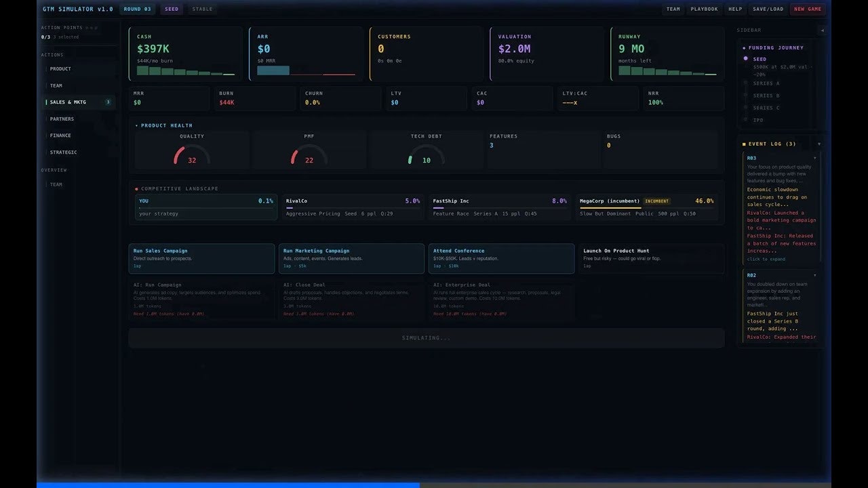Collapse event R02 using its arrow

[816, 275]
